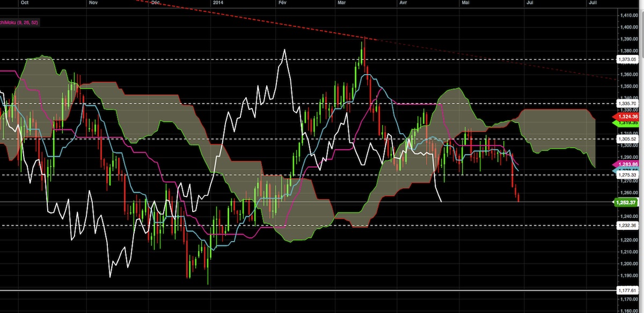The width and height of the screenshot is (644, 313).
Task: Click the magenta 1,283.86 price tag
Action: 627,164
